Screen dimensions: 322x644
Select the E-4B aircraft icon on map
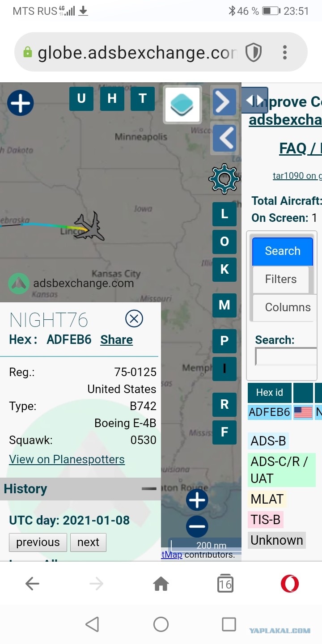[x=89, y=226]
